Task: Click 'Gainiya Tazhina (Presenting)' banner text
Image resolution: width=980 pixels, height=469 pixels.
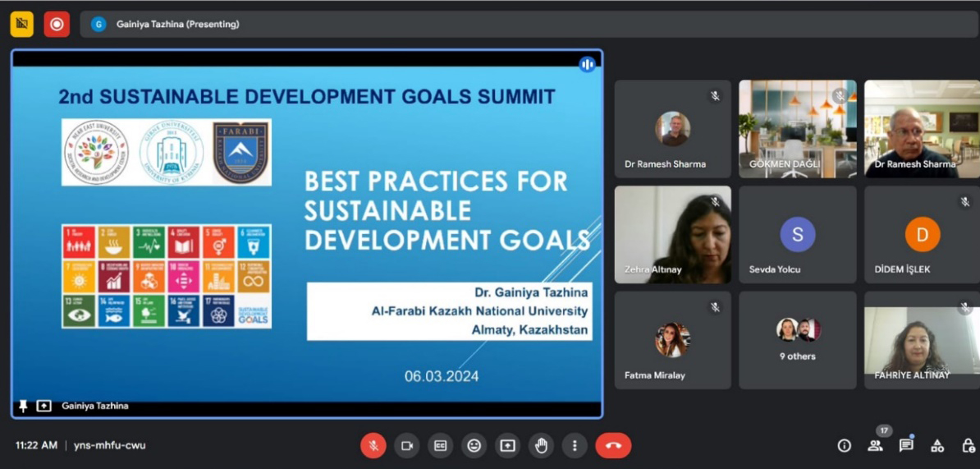Action: (177, 25)
